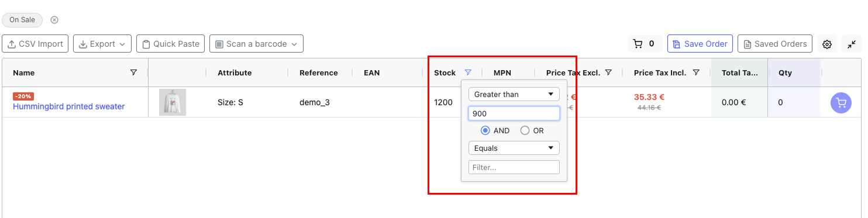
Task: Click the Qty cell showing 0
Action: coord(794,102)
